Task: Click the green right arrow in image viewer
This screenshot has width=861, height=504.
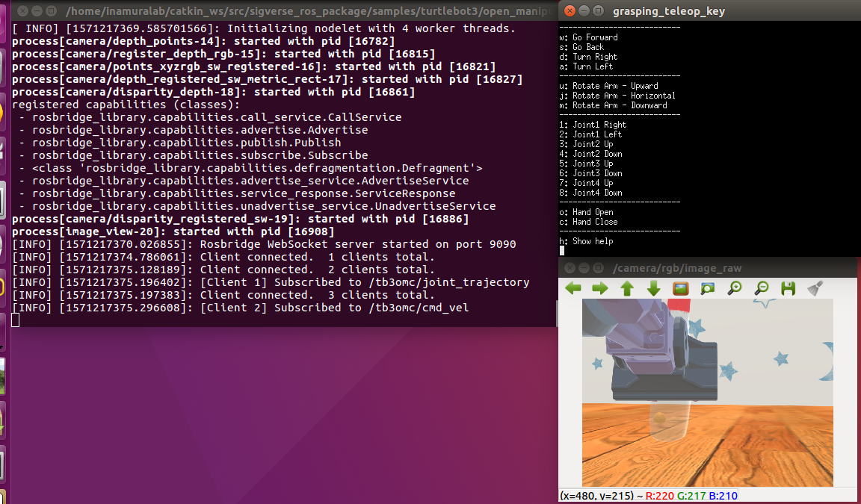Action: pos(600,288)
